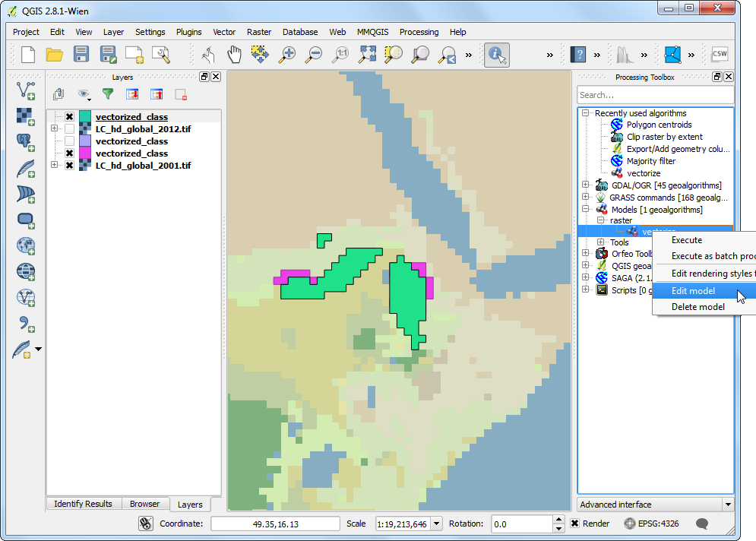The image size is (756, 541).
Task: Click Zoom Last icon
Action: click(447, 55)
